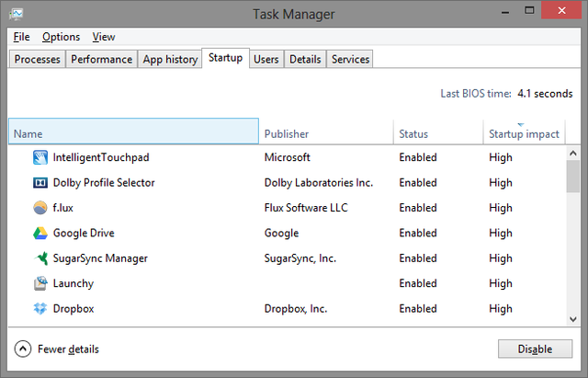Click the Enabled status in Launchy row
The height and width of the screenshot is (378, 588).
coord(418,283)
